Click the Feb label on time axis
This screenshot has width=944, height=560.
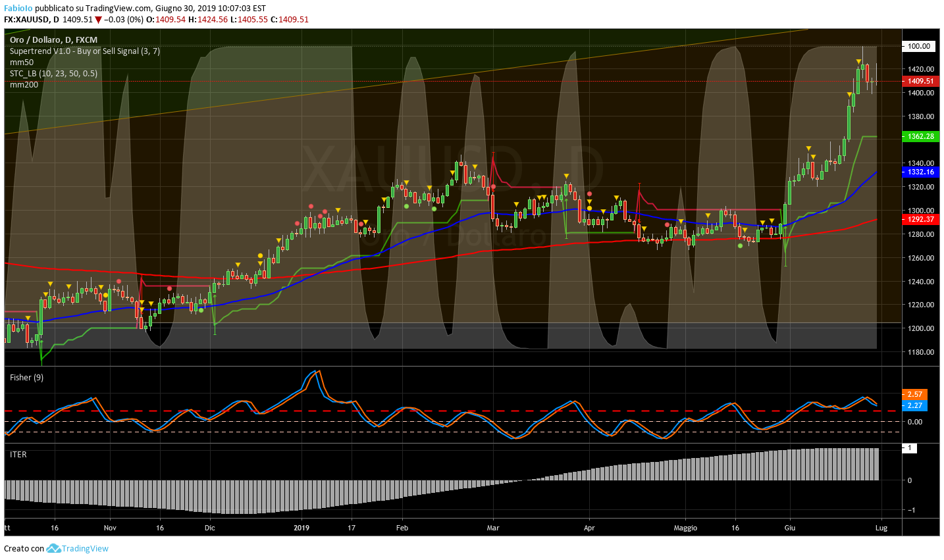pyautogui.click(x=402, y=528)
